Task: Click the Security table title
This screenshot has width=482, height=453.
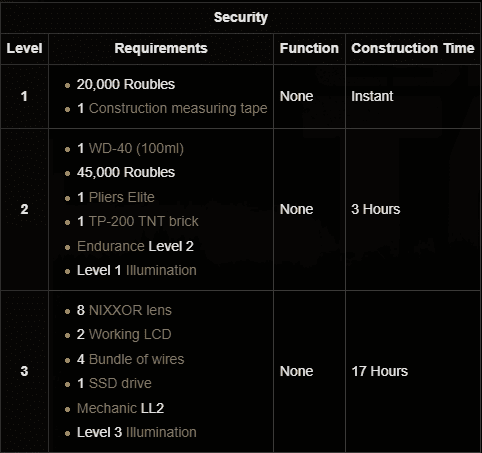Action: pyautogui.click(x=241, y=17)
